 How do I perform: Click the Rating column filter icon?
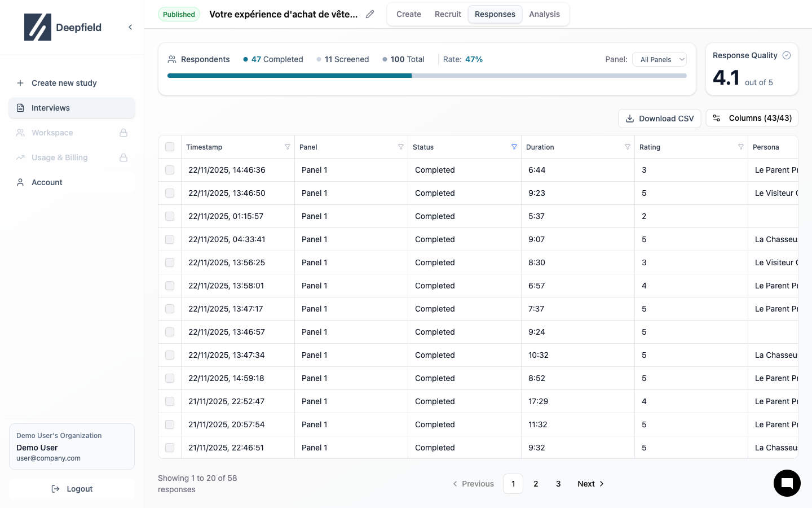741,147
